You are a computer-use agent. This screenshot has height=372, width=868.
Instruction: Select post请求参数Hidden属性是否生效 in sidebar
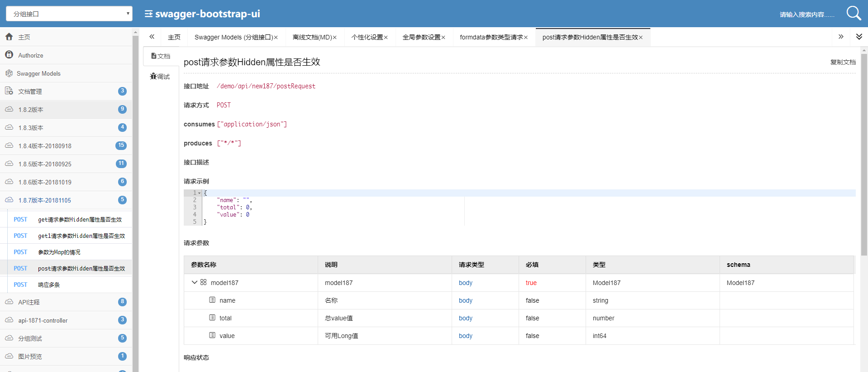pyautogui.click(x=70, y=268)
